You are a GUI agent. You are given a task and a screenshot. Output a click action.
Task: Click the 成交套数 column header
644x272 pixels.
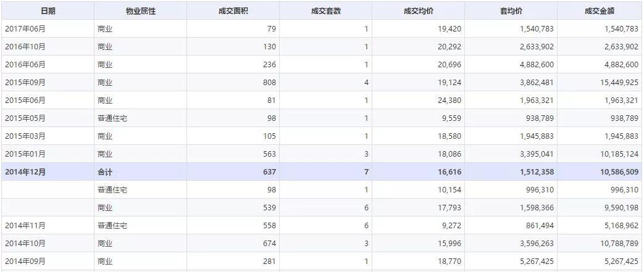(x=326, y=11)
